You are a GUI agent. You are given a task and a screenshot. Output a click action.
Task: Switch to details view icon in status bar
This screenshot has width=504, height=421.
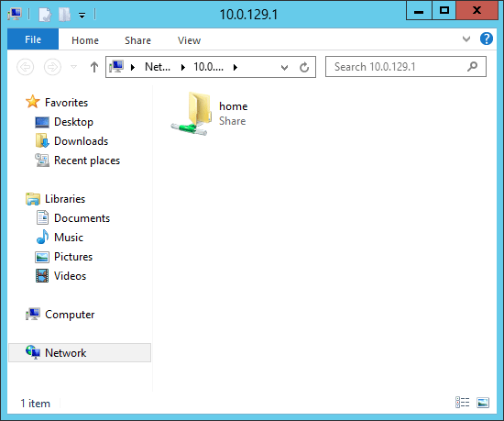point(462,403)
